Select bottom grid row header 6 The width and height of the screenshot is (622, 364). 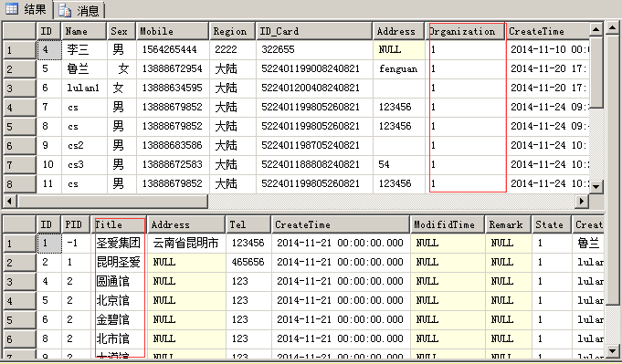click(19, 339)
